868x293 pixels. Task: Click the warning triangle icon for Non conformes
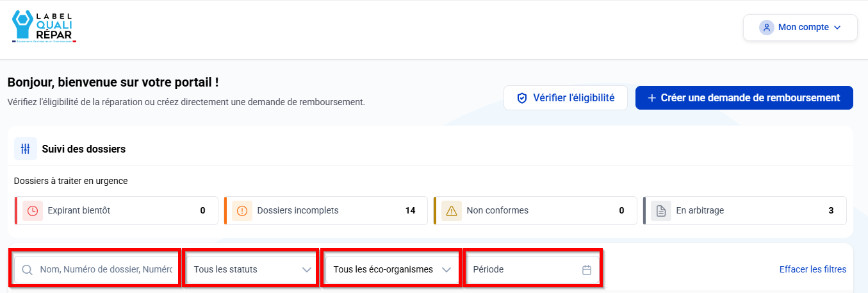click(452, 210)
